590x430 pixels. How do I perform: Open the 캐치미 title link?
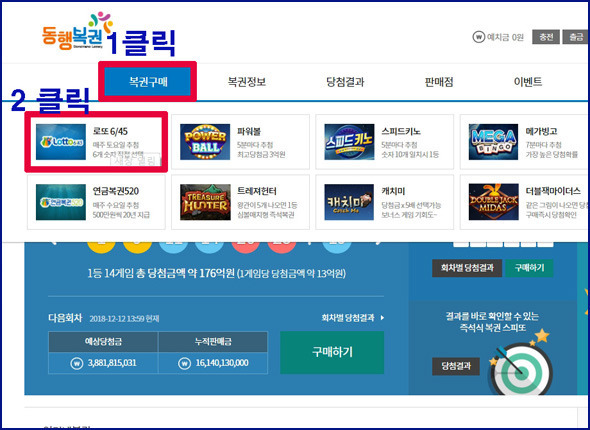click(393, 191)
